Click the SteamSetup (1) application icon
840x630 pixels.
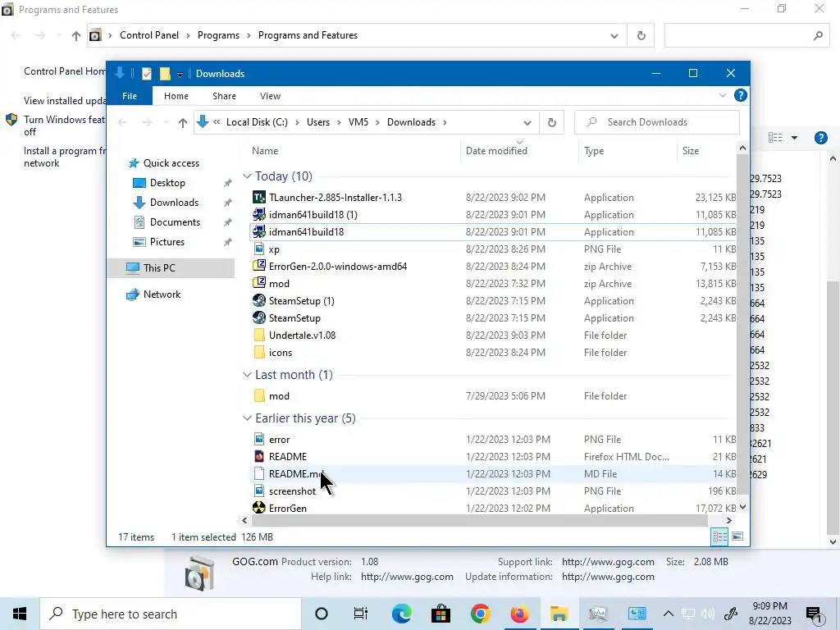[x=259, y=300]
